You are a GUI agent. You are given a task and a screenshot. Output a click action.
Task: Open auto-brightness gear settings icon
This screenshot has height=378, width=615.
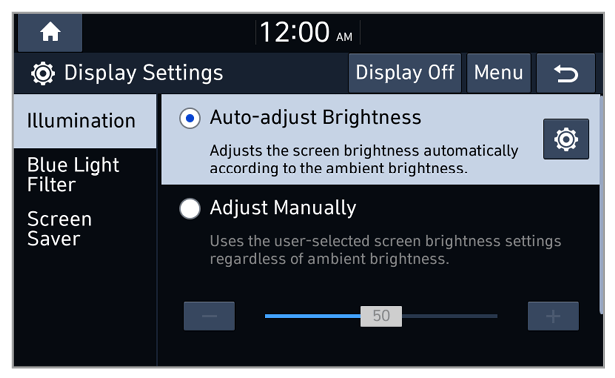pyautogui.click(x=566, y=139)
